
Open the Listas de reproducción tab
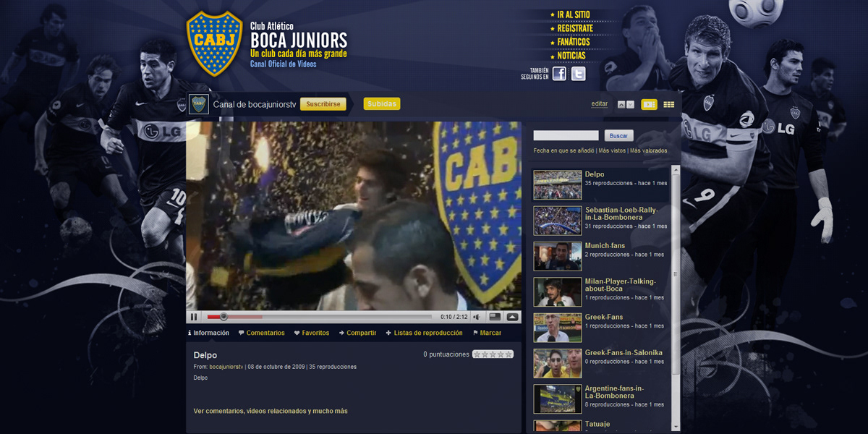point(424,333)
